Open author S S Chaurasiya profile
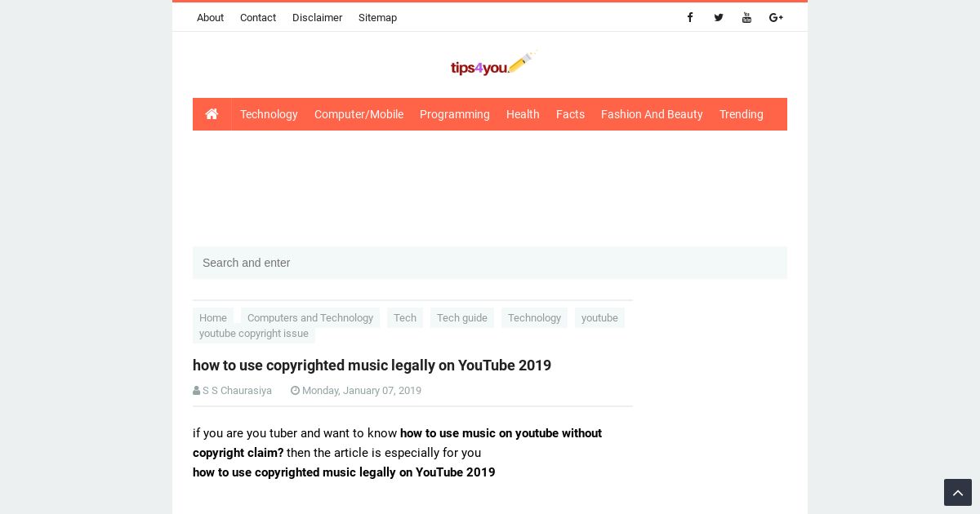The image size is (980, 514). point(237,391)
